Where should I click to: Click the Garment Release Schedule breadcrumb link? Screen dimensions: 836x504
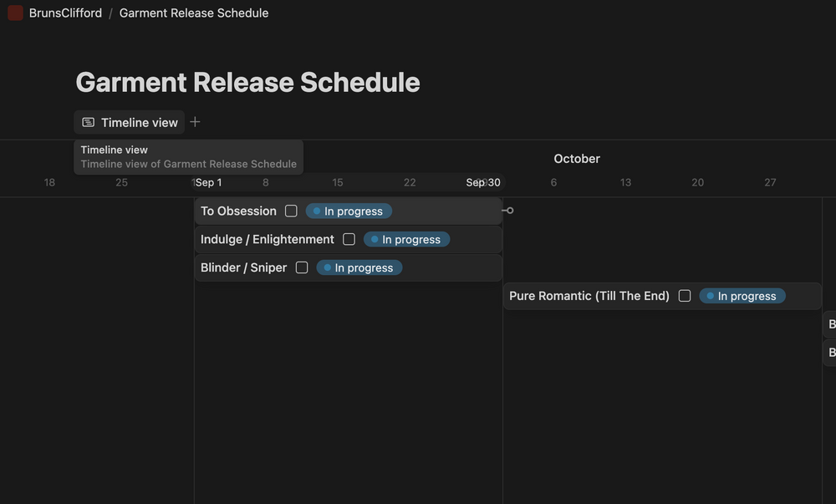(193, 13)
